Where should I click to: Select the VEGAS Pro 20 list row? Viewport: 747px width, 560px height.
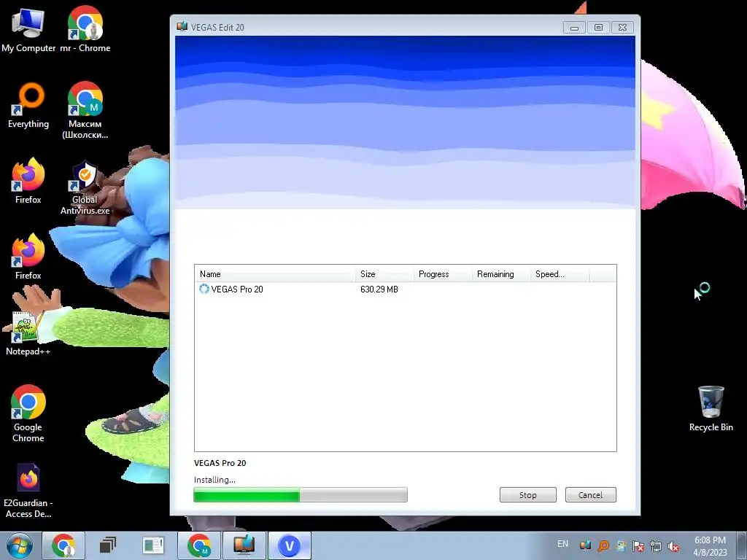[406, 289]
